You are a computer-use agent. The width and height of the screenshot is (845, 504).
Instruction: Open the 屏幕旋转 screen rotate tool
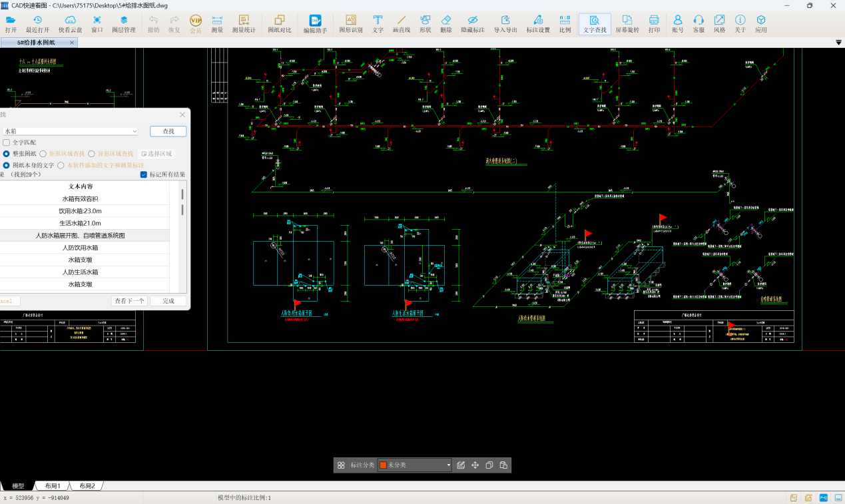point(627,24)
